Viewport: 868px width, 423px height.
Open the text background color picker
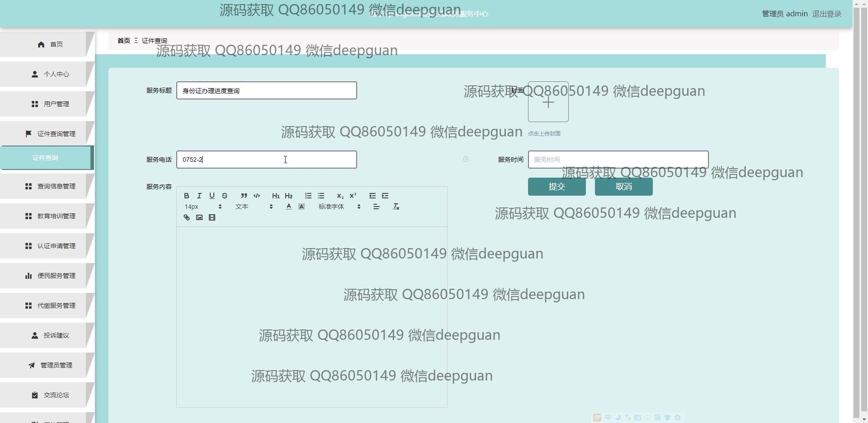302,207
